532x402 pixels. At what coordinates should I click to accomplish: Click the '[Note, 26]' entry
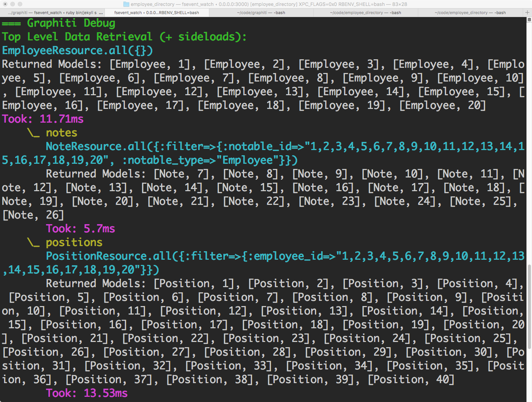point(33,215)
